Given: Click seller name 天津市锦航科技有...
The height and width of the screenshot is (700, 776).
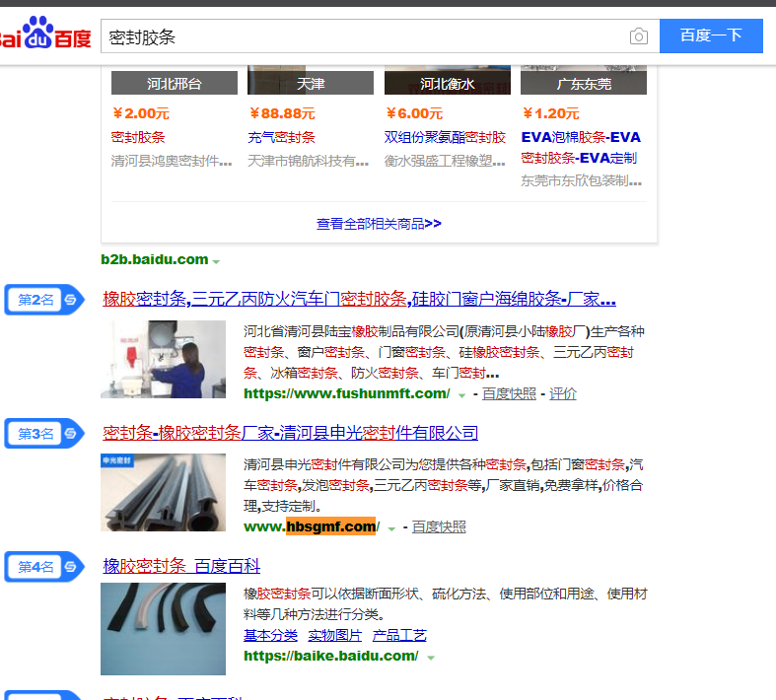Looking at the screenshot, I should (308, 161).
